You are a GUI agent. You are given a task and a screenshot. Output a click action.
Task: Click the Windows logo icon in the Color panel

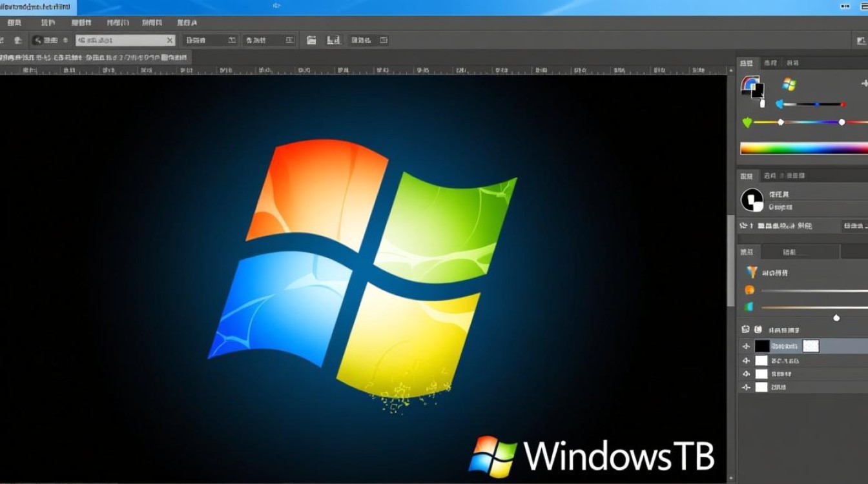point(788,84)
